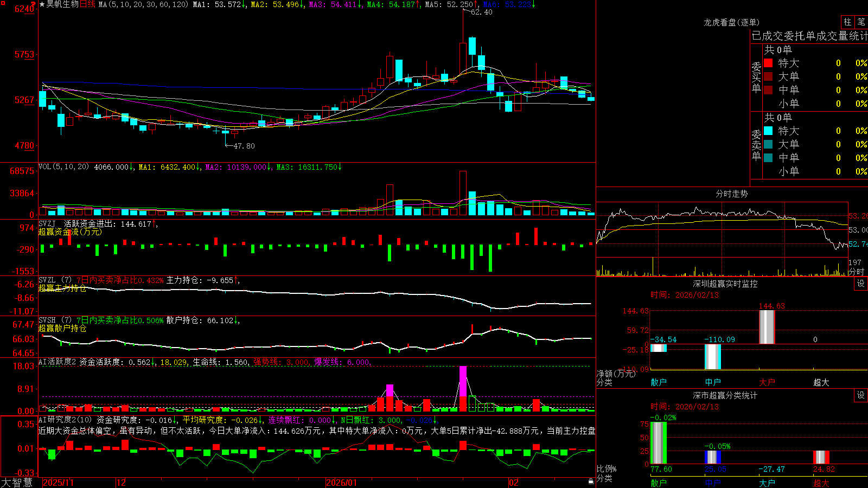Click the 超大 category label under classification stats
Viewport: 868px width, 488px height.
pyautogui.click(x=821, y=483)
